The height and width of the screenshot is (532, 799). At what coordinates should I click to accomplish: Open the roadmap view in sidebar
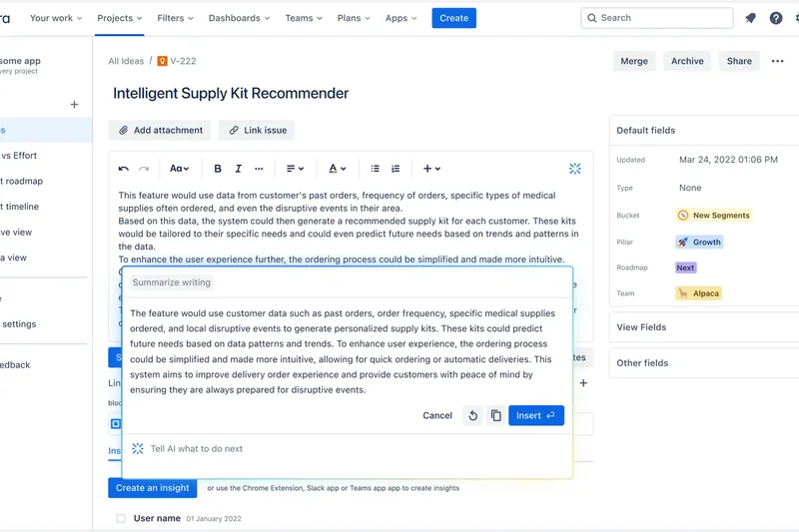45,181
